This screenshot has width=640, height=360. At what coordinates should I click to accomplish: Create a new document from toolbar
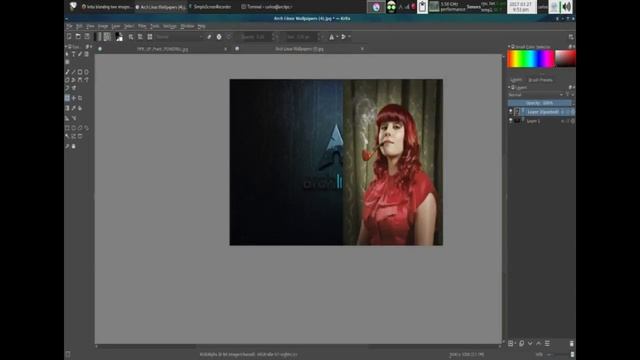coord(69,37)
